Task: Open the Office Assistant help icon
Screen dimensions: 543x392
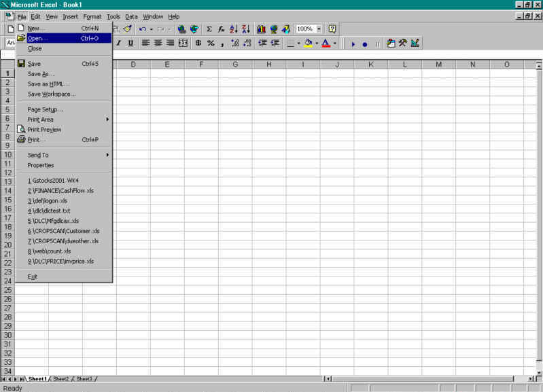Action: coord(332,29)
